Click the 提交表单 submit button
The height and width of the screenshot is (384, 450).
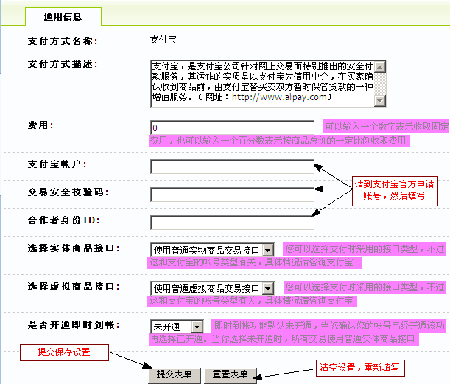(x=175, y=375)
